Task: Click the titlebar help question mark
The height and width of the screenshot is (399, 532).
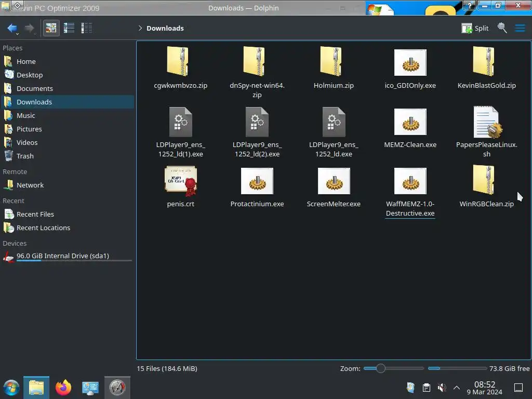Action: [470, 5]
